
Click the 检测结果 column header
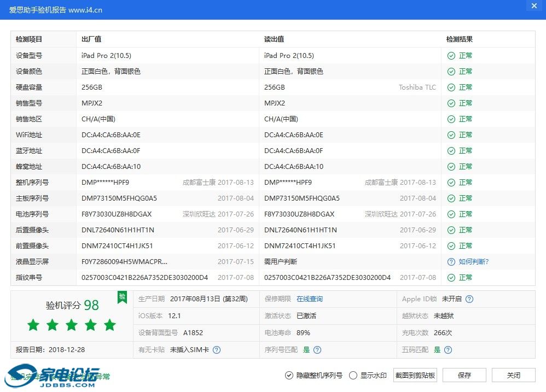coord(460,39)
